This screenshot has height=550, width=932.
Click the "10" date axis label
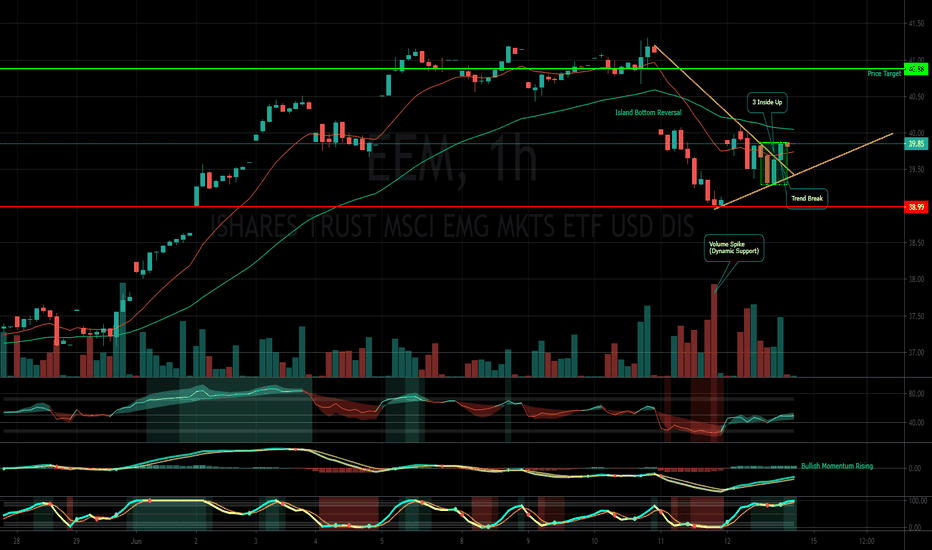pos(594,541)
